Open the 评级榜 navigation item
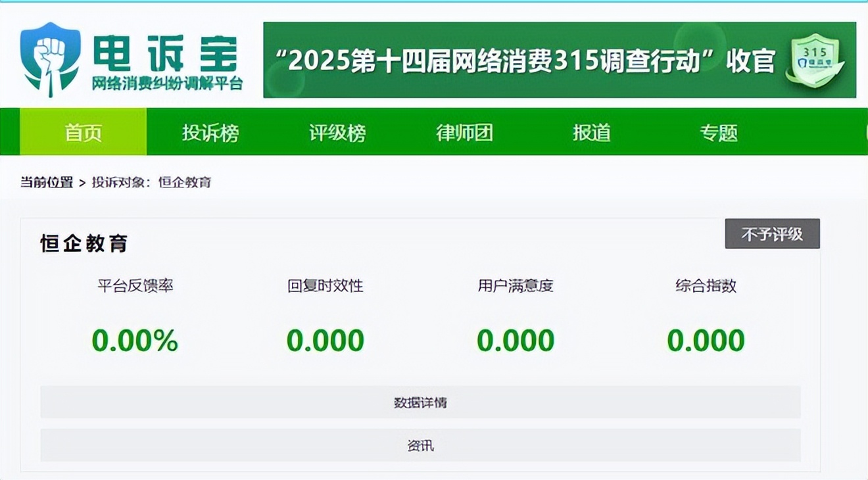868x480 pixels. pyautogui.click(x=337, y=132)
